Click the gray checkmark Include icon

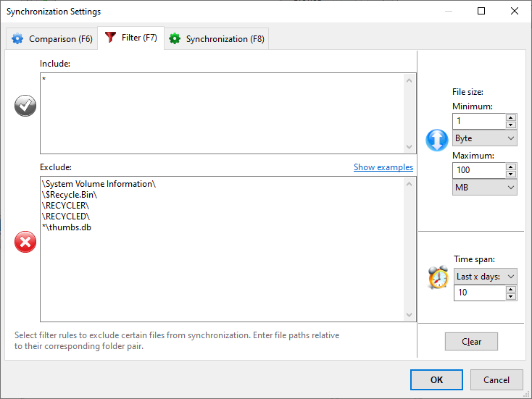click(25, 106)
